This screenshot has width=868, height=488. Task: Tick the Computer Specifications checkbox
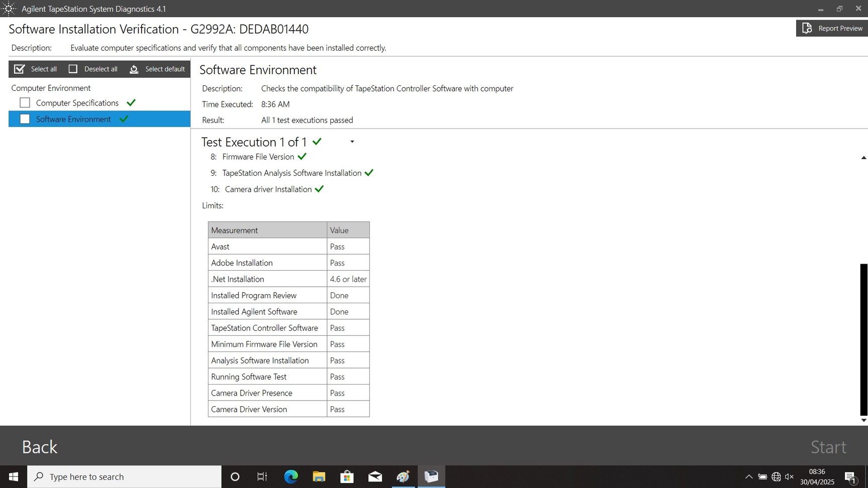pos(25,103)
